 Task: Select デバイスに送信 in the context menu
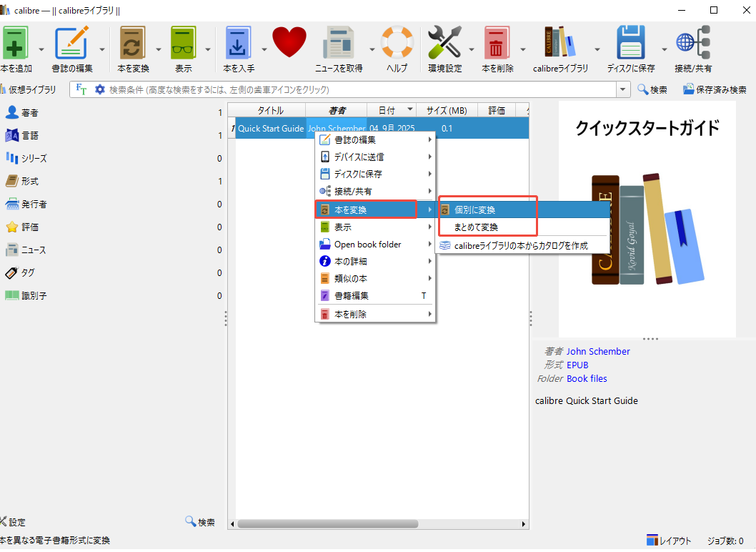375,157
